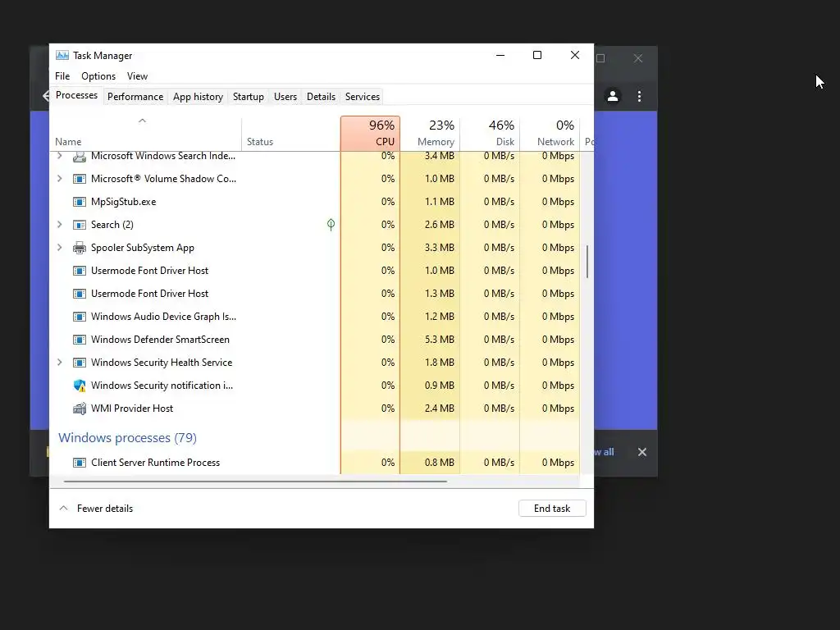Click the icon of the 1.3 MB Usermode Font Driver Host
This screenshot has width=840, height=630.
(x=80, y=294)
